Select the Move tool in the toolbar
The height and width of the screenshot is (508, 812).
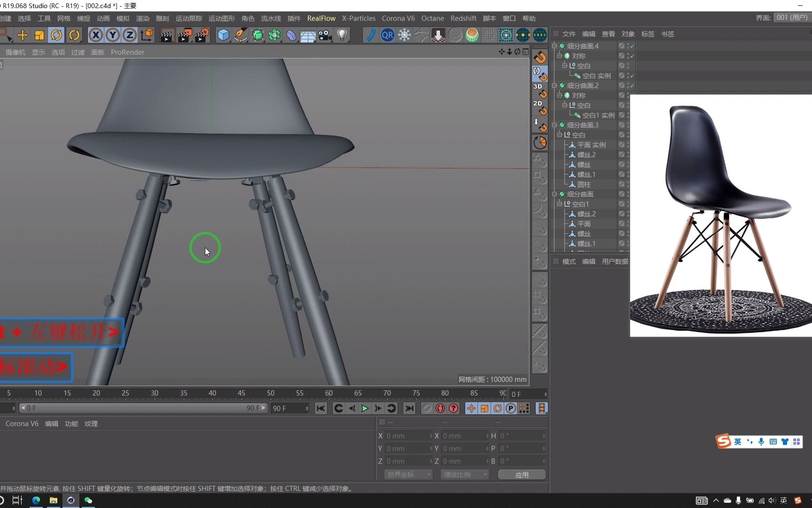23,35
